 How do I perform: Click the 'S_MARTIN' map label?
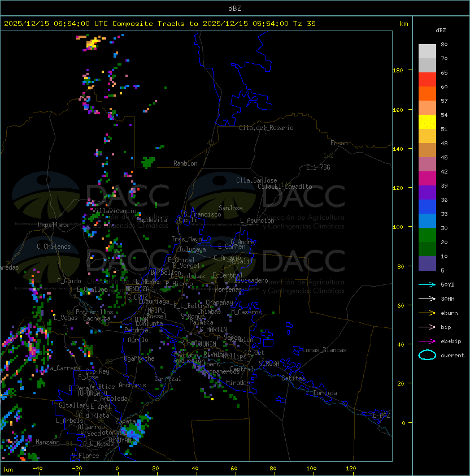[x=213, y=330]
